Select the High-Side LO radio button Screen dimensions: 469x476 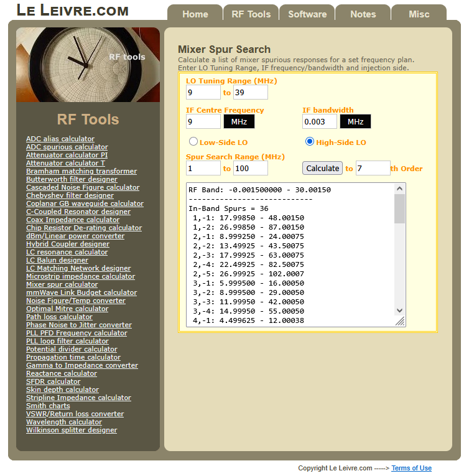coord(310,142)
